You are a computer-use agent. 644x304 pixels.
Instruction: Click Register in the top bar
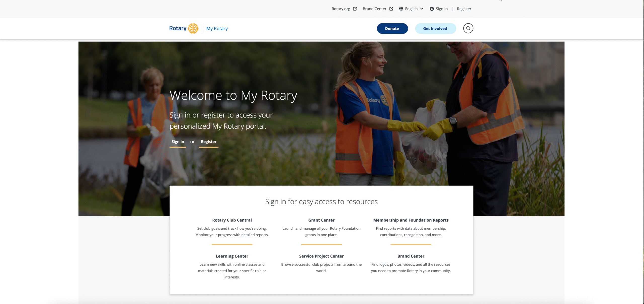point(464,9)
